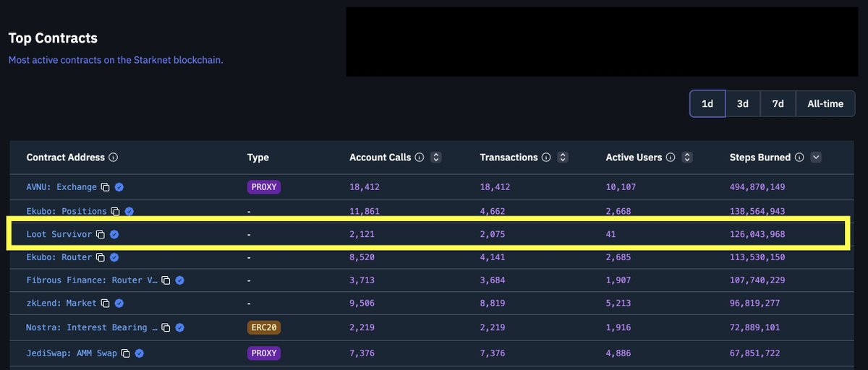
Task: Click verified badge next to JediSwap: AMM Swap
Action: 139,353
